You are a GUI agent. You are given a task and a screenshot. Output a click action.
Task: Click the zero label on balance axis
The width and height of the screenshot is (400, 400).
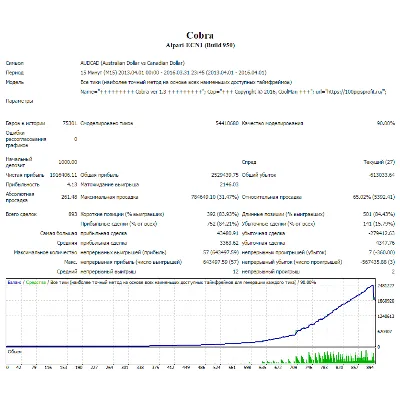click(379, 347)
